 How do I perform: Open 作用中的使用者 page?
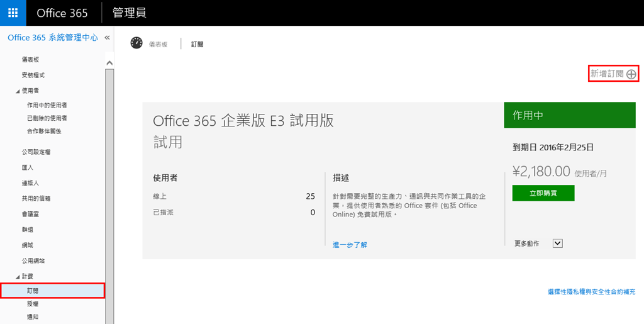coord(47,105)
